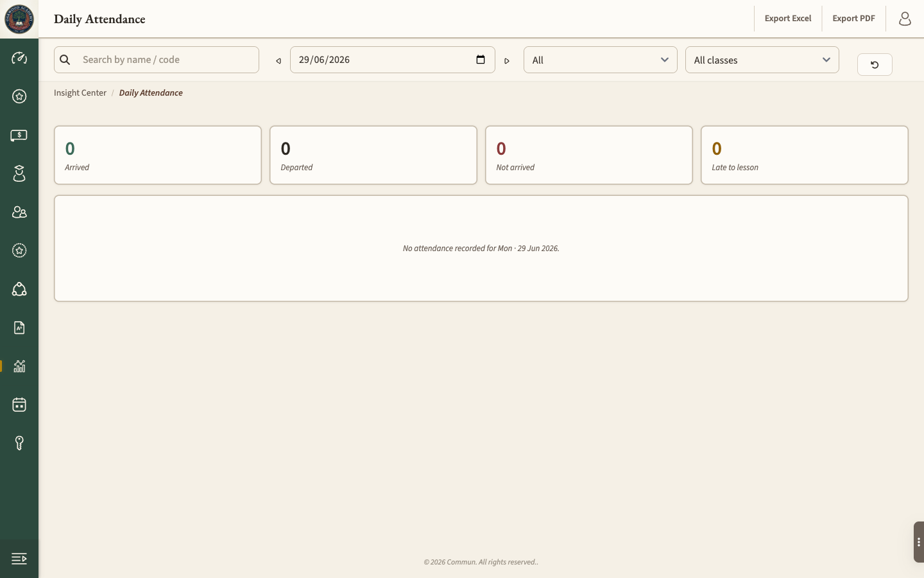Screen dimensions: 924x578
Task: Focus the search by name/code field
Action: click(x=157, y=60)
